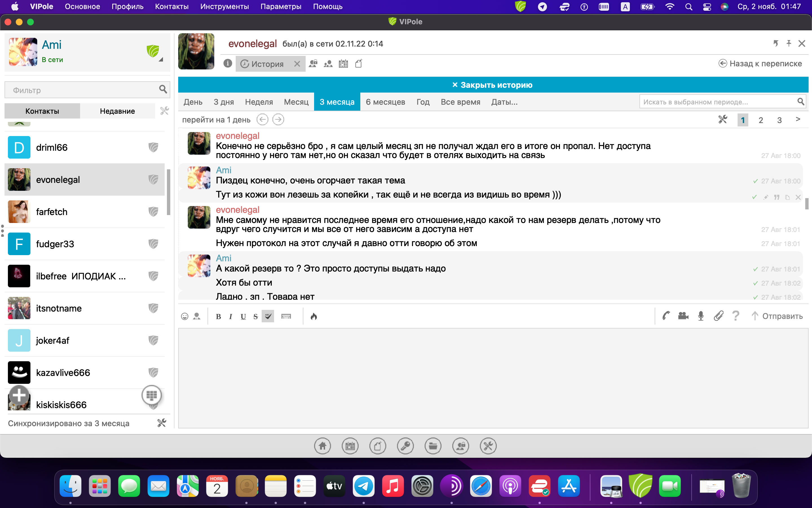812x508 pixels.
Task: Select the День history period tab
Action: (x=193, y=102)
